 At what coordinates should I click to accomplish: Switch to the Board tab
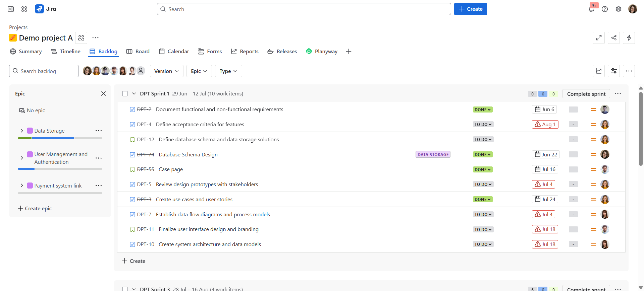click(x=138, y=52)
